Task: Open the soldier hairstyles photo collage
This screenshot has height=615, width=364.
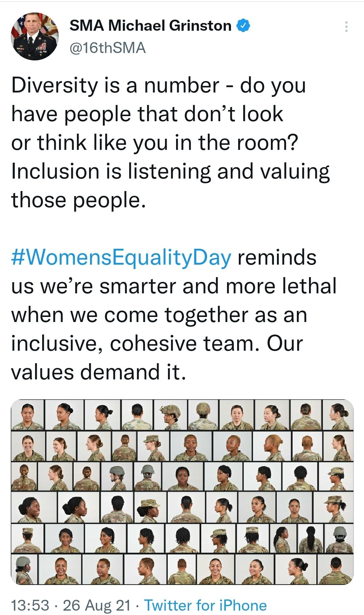Action: coord(182,492)
